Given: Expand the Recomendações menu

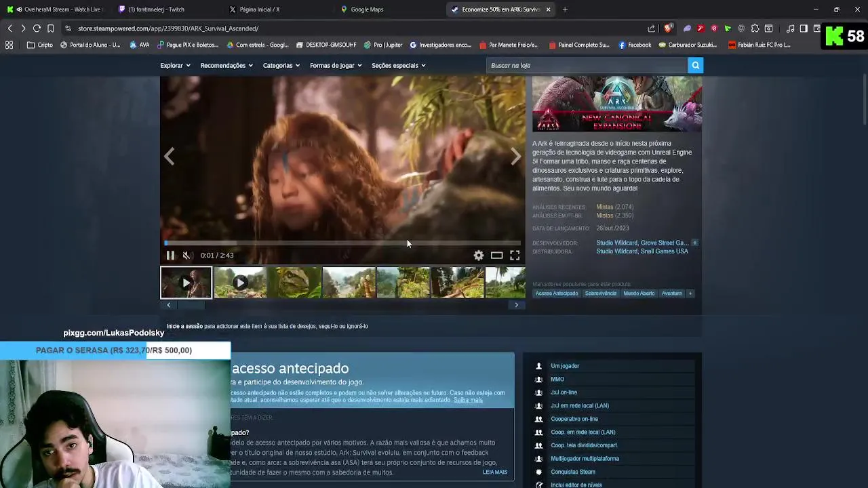Looking at the screenshot, I should coord(226,65).
